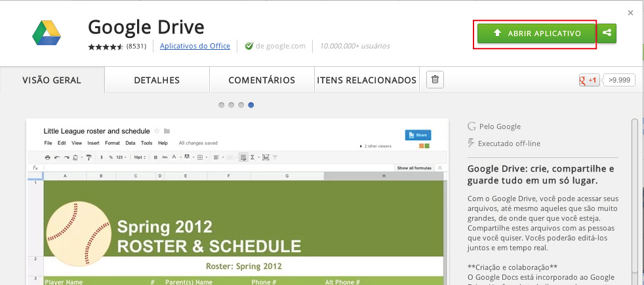Click the verified checkmark by google.com

(249, 47)
